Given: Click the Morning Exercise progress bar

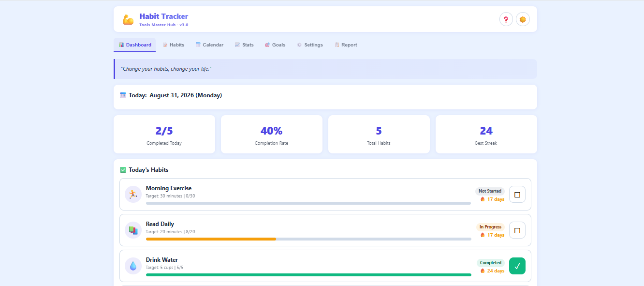Looking at the screenshot, I should coord(308,203).
